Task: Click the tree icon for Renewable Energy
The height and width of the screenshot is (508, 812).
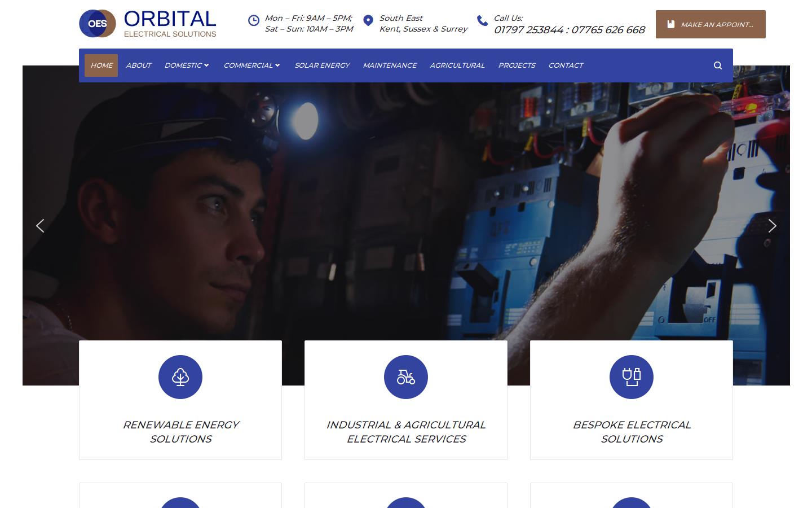Action: coord(180,377)
